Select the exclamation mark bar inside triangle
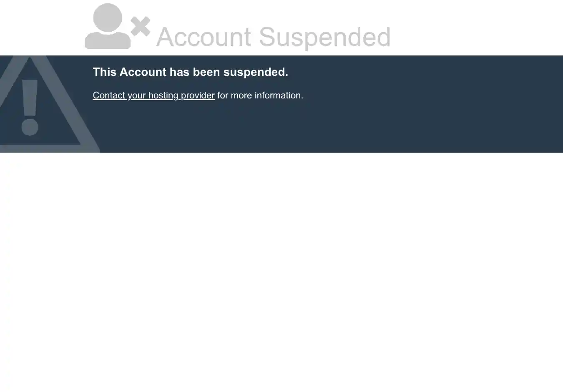Image resolution: width=563 pixels, height=392 pixels. (30, 98)
